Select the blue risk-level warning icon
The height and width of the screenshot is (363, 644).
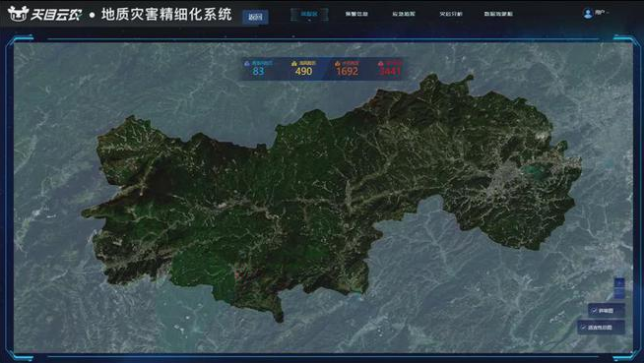pyautogui.click(x=247, y=63)
